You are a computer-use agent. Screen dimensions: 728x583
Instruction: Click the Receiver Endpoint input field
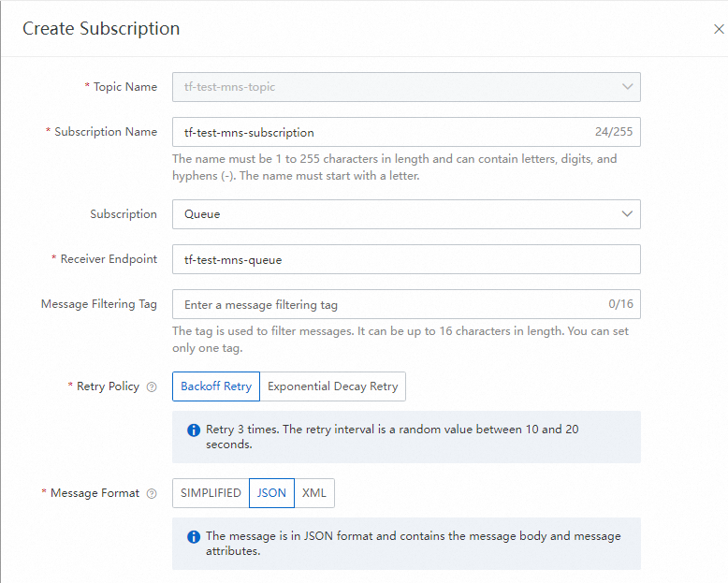coord(406,259)
